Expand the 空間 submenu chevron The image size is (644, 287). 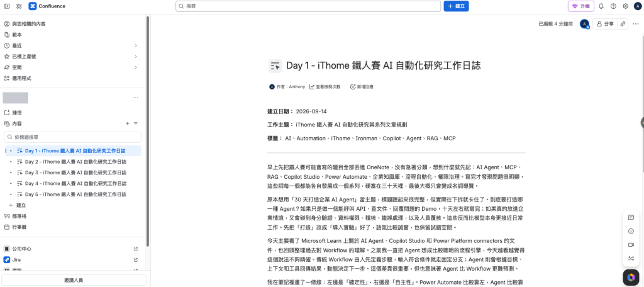[x=136, y=67]
